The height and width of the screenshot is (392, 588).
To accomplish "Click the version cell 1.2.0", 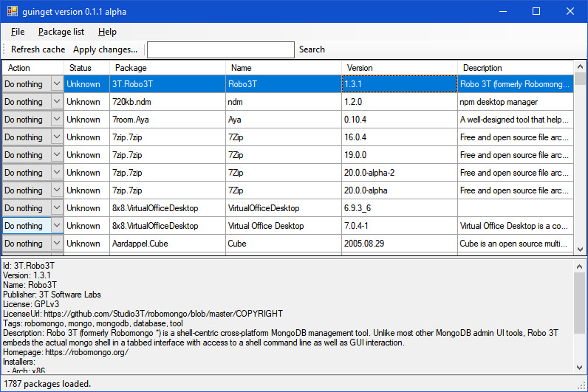I will pyautogui.click(x=400, y=102).
